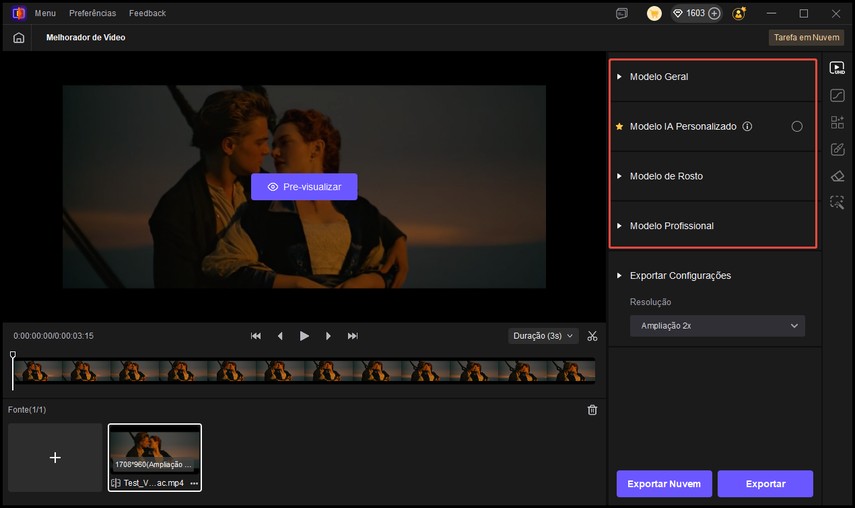Open the Preferências menu
The image size is (855, 508).
tap(92, 14)
